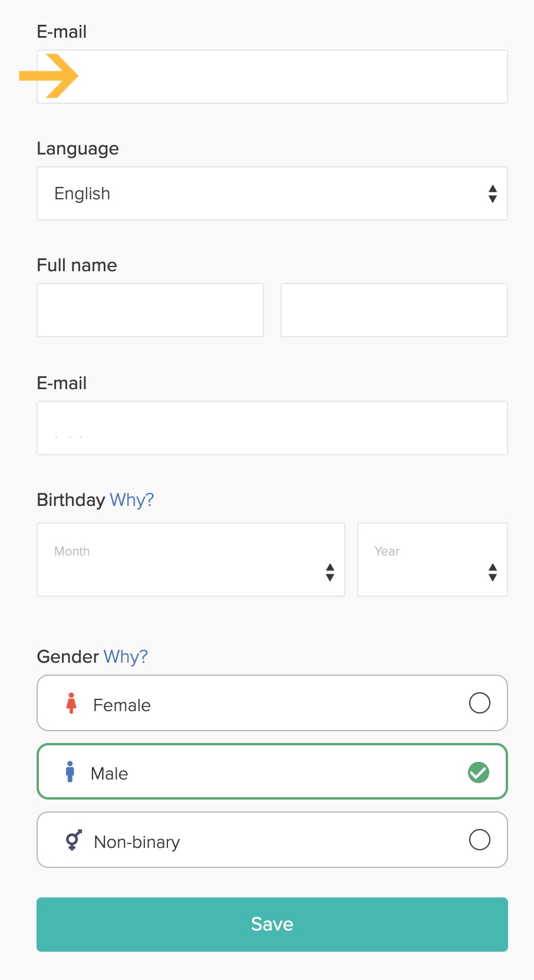
Task: Choose the Male gender option
Action: [x=272, y=772]
